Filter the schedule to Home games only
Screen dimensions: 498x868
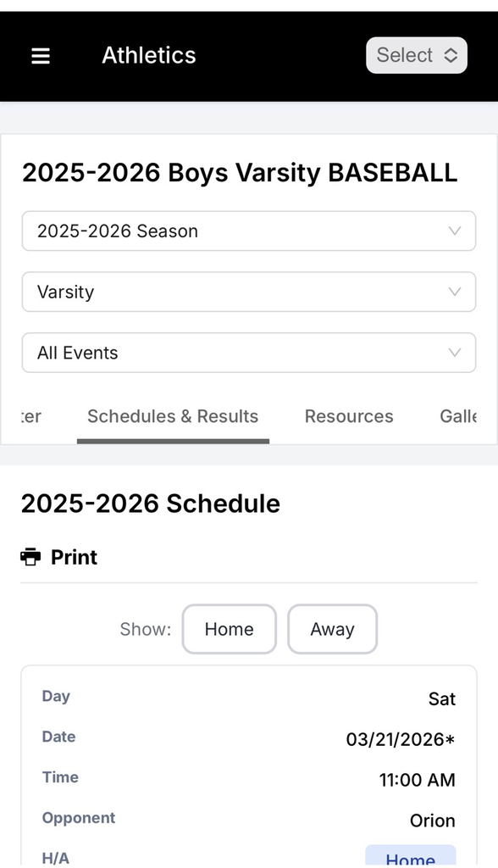coord(229,629)
